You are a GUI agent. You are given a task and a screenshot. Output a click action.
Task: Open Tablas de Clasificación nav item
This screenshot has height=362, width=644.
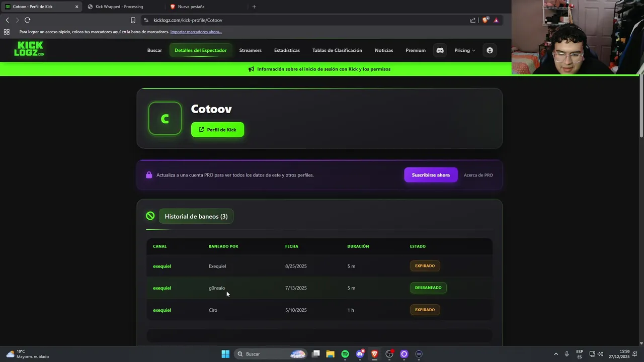click(x=337, y=50)
